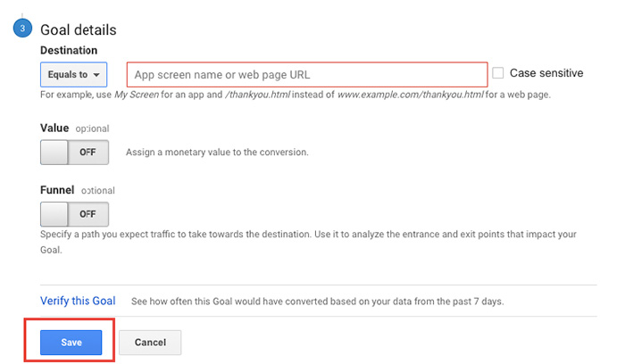Save the goal with the Save button
The height and width of the screenshot is (364, 625).
coord(71,343)
